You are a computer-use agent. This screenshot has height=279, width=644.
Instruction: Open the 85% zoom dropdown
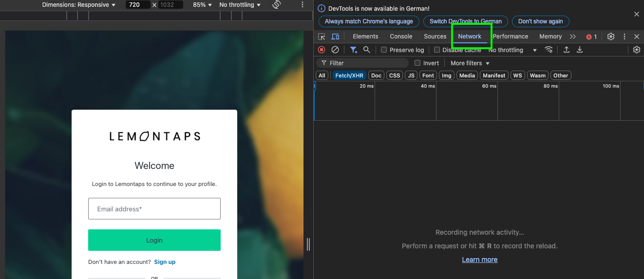click(x=203, y=5)
